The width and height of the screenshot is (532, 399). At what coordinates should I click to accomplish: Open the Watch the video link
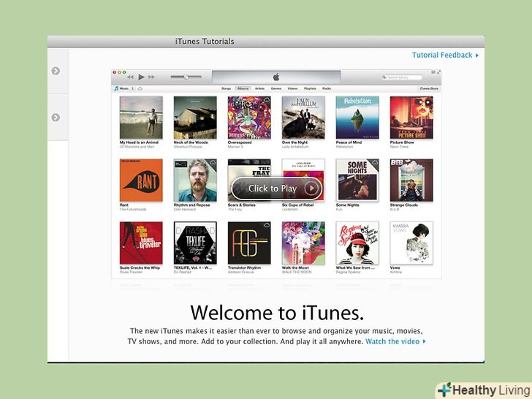395,341
